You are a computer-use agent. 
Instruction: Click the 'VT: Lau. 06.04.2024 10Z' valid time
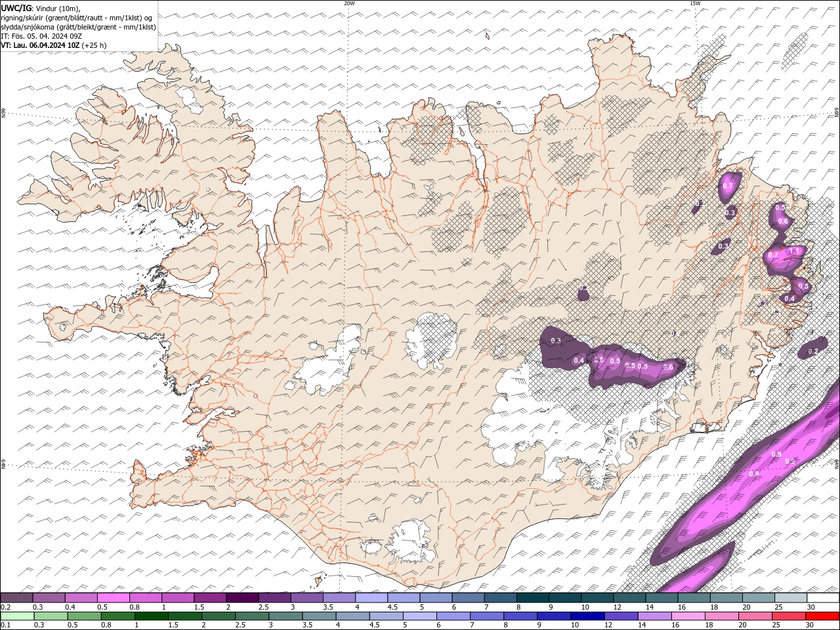[x=40, y=45]
